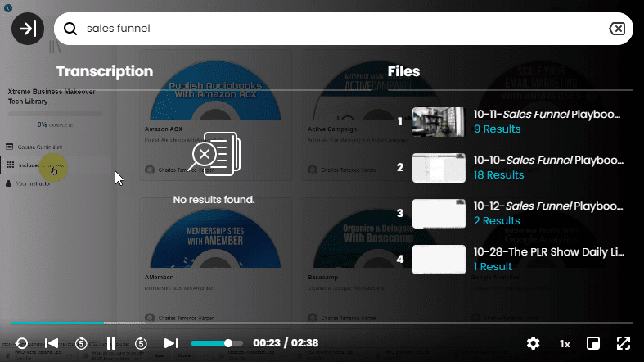The image size is (644, 362).
Task: Skip to next video
Action: pyautogui.click(x=171, y=343)
